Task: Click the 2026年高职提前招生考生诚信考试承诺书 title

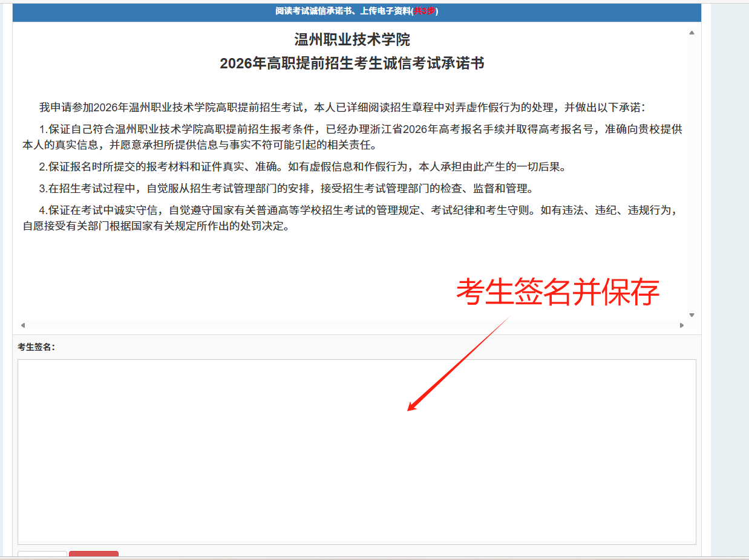Action: (x=352, y=63)
